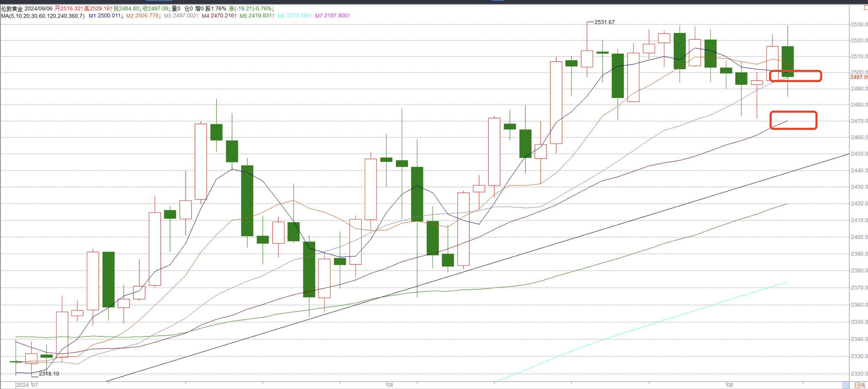
Task: Click the 08 month axis label
Action: [390, 385]
